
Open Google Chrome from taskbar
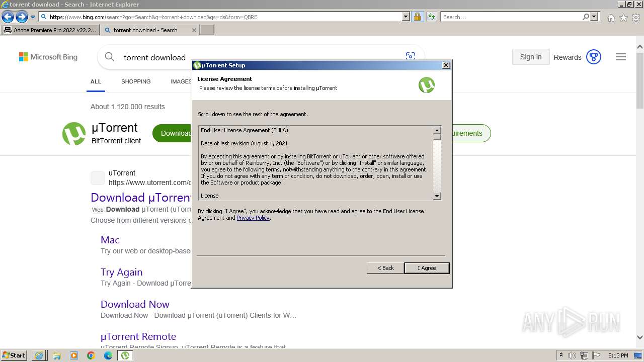click(x=91, y=355)
